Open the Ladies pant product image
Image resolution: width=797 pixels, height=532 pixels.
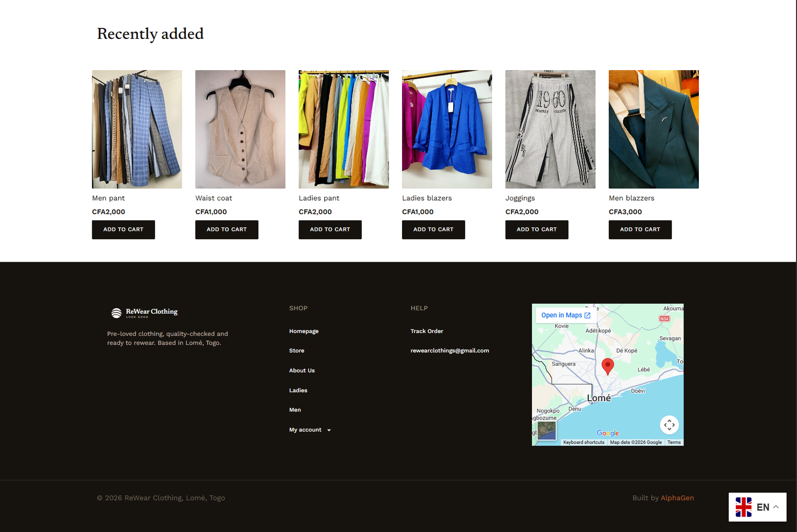pyautogui.click(x=344, y=129)
